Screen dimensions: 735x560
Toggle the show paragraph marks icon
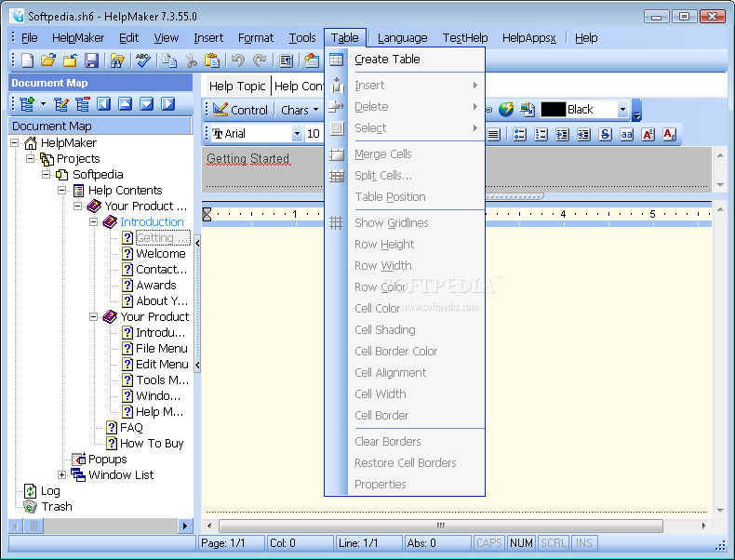click(x=286, y=60)
